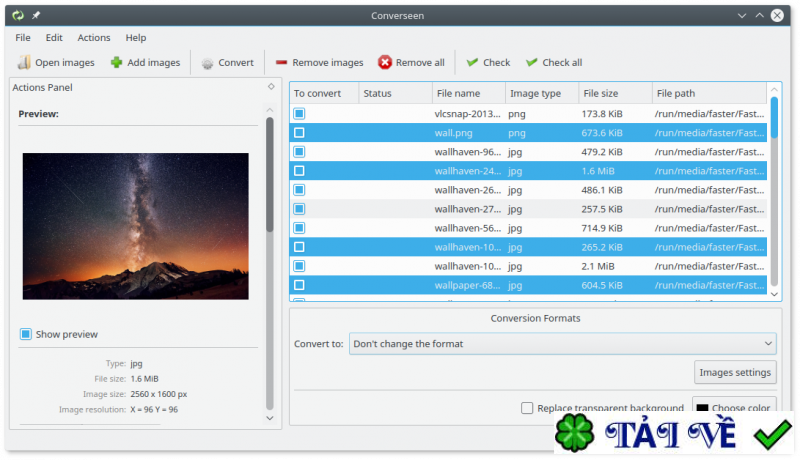Click the Converseen app icon in title bar

(x=18, y=15)
